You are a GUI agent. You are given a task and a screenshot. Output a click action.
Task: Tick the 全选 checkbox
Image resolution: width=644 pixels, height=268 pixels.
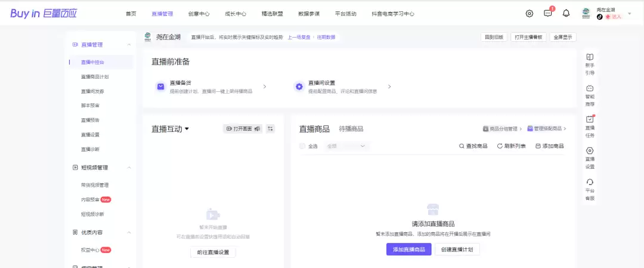point(302,146)
